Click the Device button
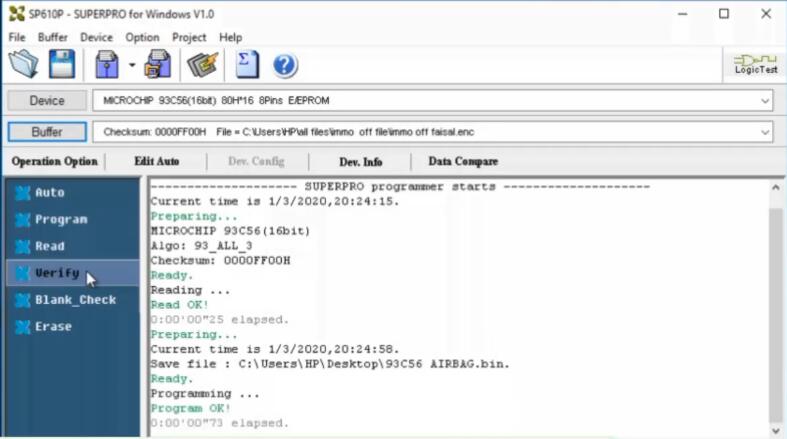787x439 pixels. tap(47, 101)
